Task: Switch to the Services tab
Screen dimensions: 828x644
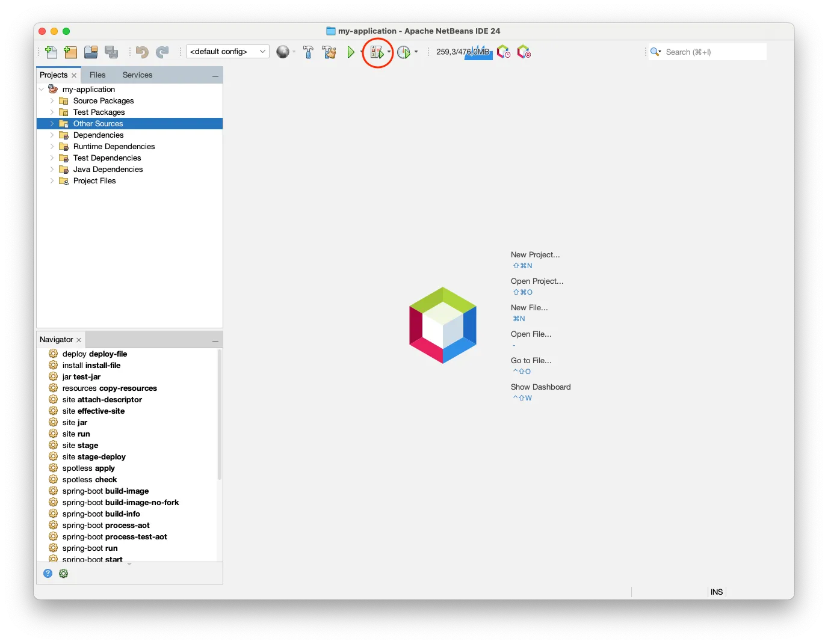Action: pos(137,75)
